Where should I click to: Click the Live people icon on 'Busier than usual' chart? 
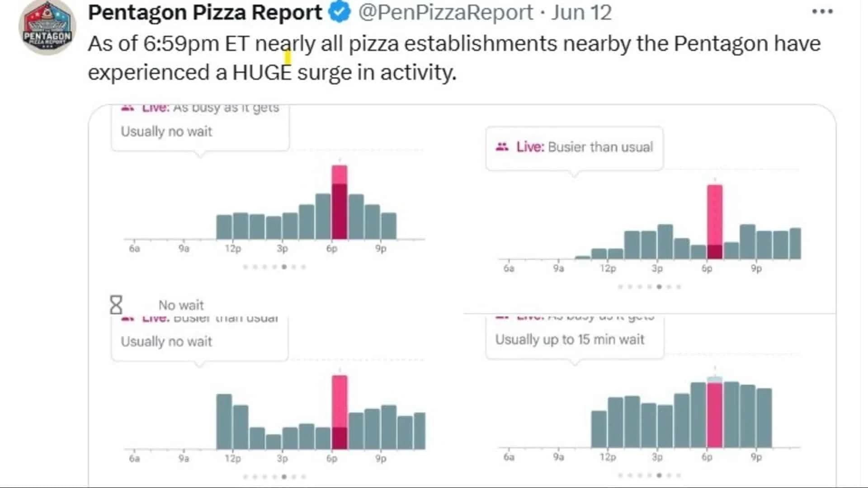(x=502, y=146)
